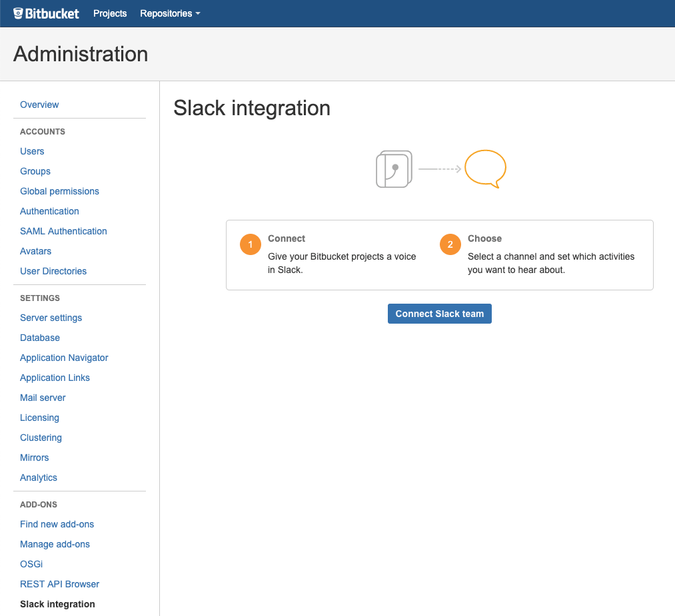The image size is (675, 616).
Task: Open User Directories settings
Action: click(x=53, y=272)
